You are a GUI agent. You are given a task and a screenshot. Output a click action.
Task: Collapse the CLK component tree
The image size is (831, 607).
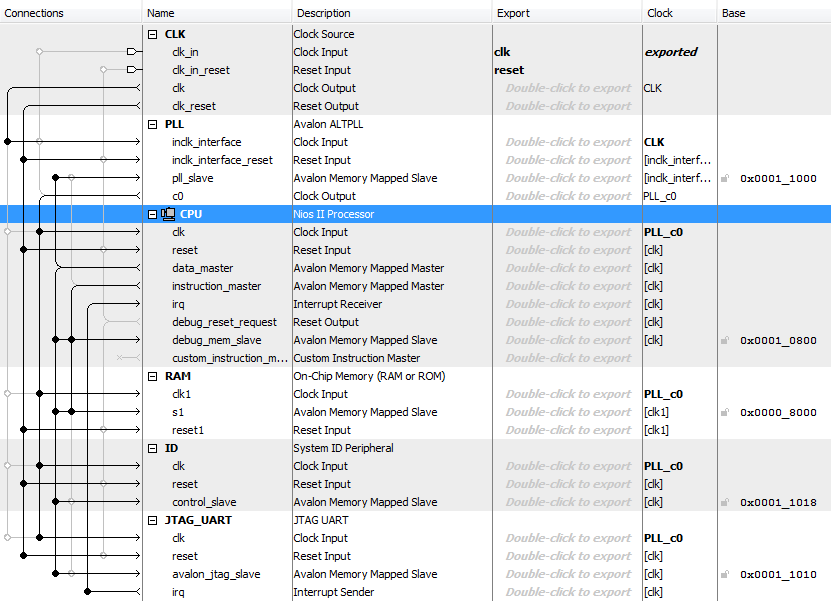tap(152, 34)
